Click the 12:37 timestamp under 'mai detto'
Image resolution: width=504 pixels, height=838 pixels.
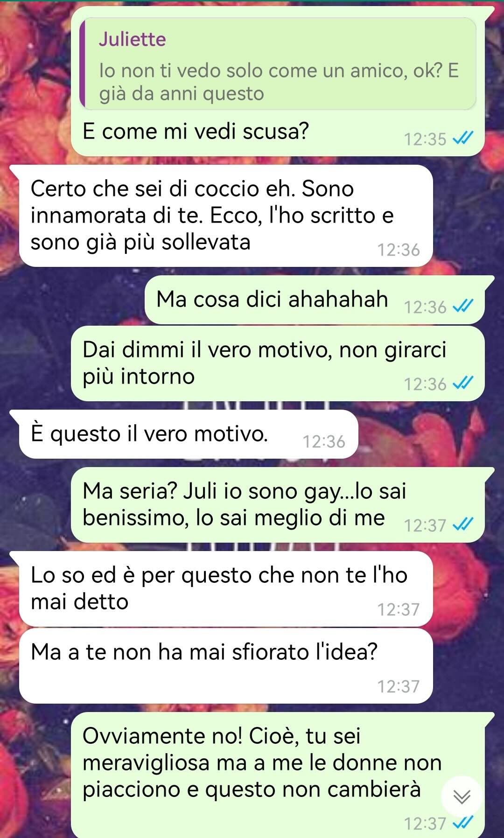[399, 609]
